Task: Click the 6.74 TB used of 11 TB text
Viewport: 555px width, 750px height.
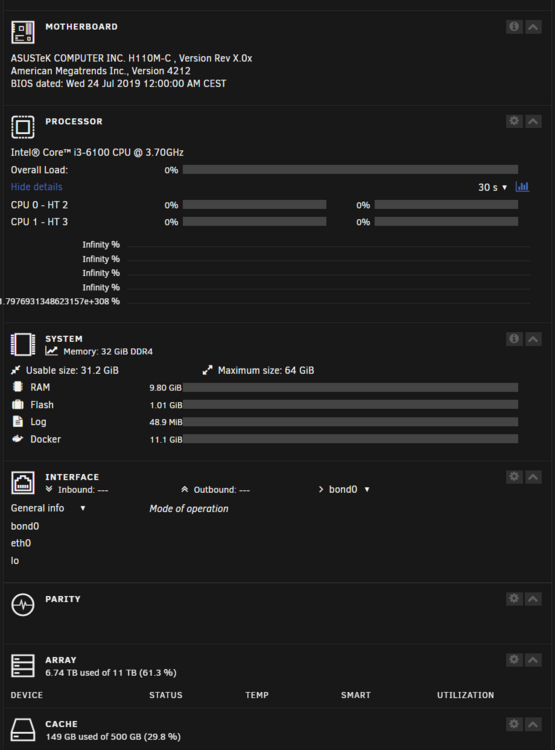Action: (111, 673)
